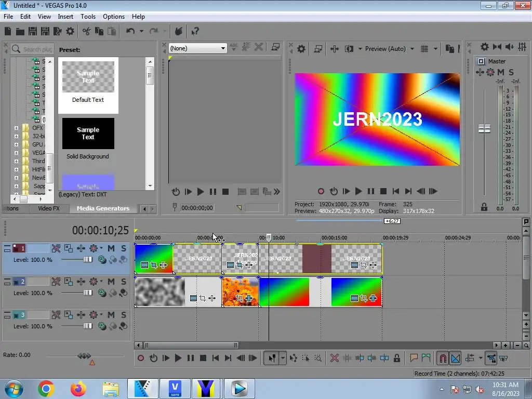Click Stop in the timeline transport bar
The image size is (532, 399).
click(x=203, y=358)
